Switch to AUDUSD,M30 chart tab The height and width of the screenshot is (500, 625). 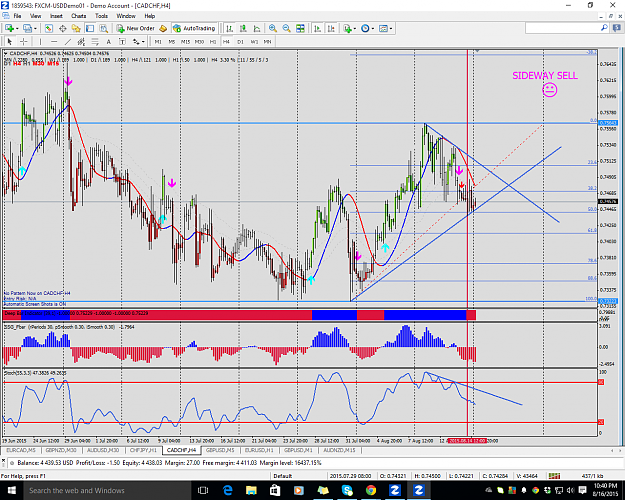pyautogui.click(x=102, y=450)
